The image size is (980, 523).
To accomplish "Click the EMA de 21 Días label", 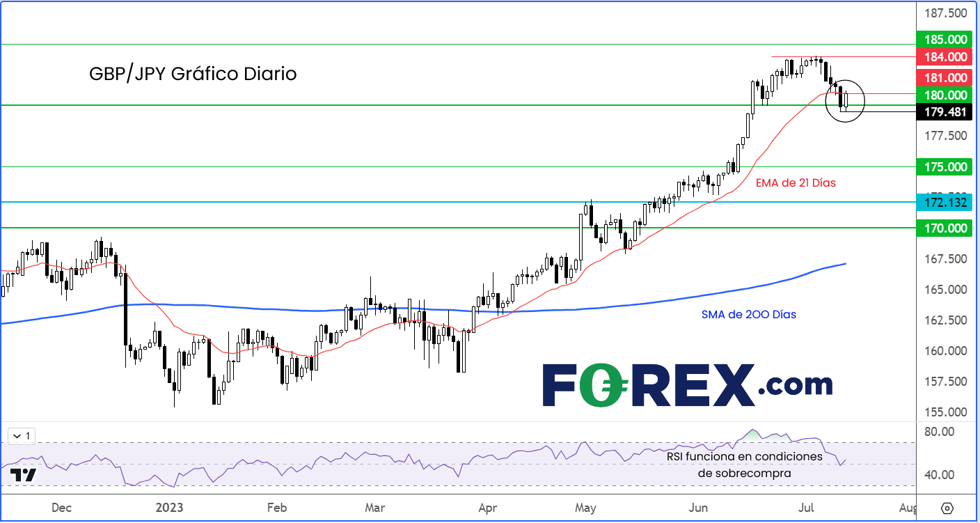I will tap(796, 182).
